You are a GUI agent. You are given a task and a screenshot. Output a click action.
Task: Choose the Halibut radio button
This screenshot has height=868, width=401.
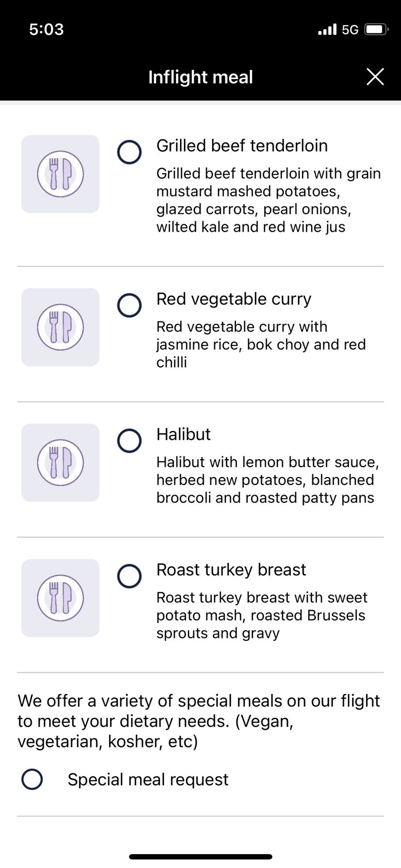coord(129,441)
